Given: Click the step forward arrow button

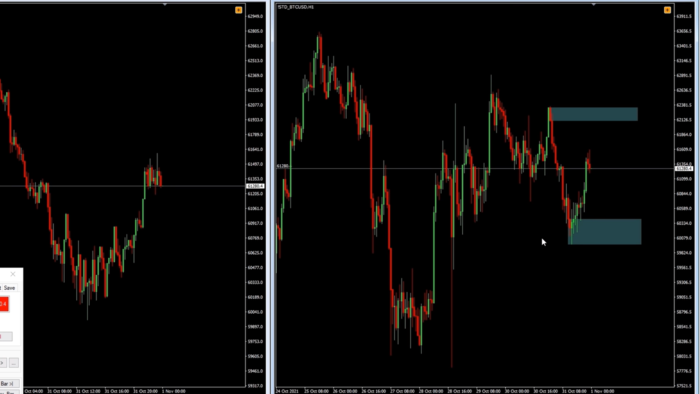Looking at the screenshot, I should (3, 363).
